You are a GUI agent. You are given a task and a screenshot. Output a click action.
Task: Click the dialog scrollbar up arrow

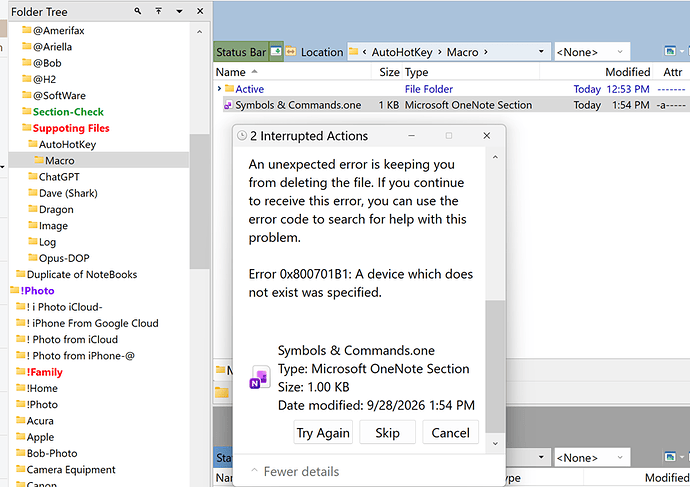(495, 157)
